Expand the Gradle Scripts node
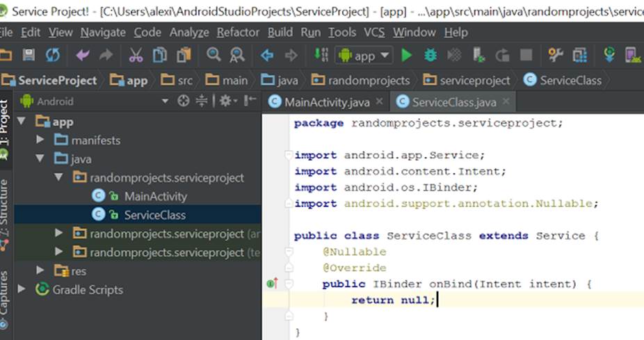Viewport: 644px width, 340px height. 22,289
